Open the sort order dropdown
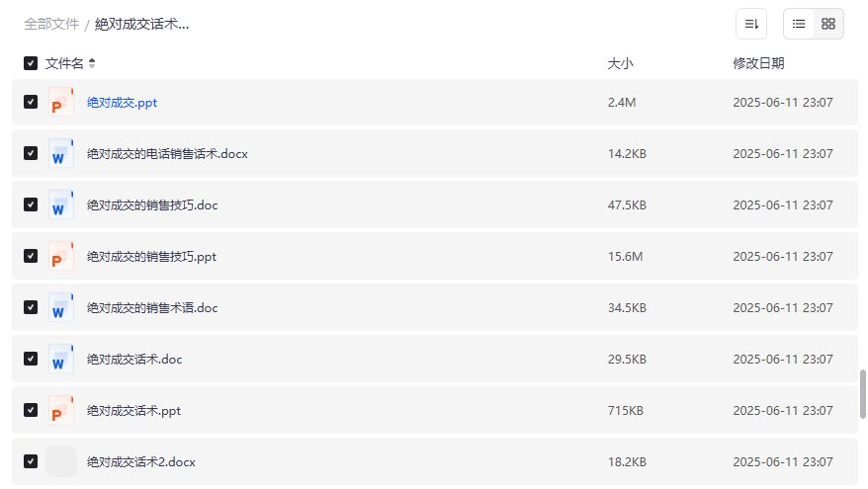The height and width of the screenshot is (489, 868). pos(751,24)
